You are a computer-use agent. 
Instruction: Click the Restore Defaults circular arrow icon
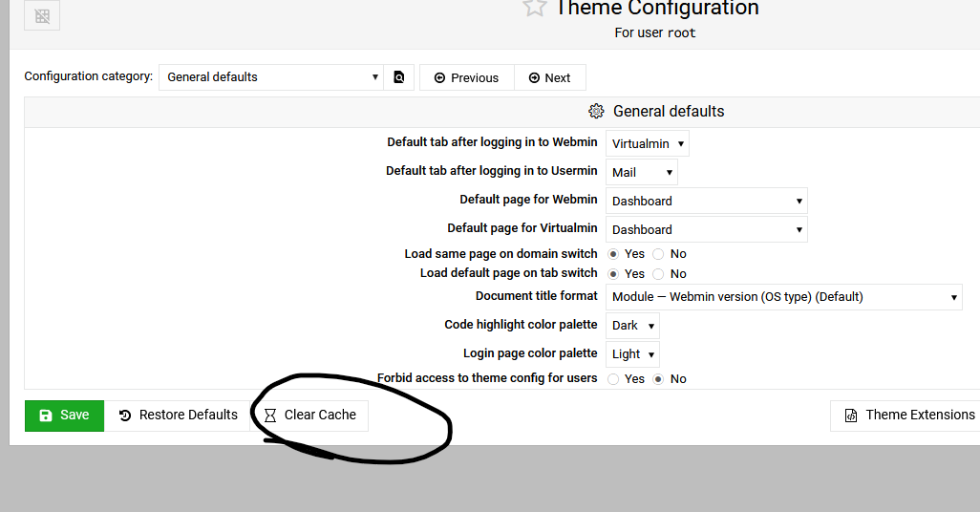click(x=125, y=416)
